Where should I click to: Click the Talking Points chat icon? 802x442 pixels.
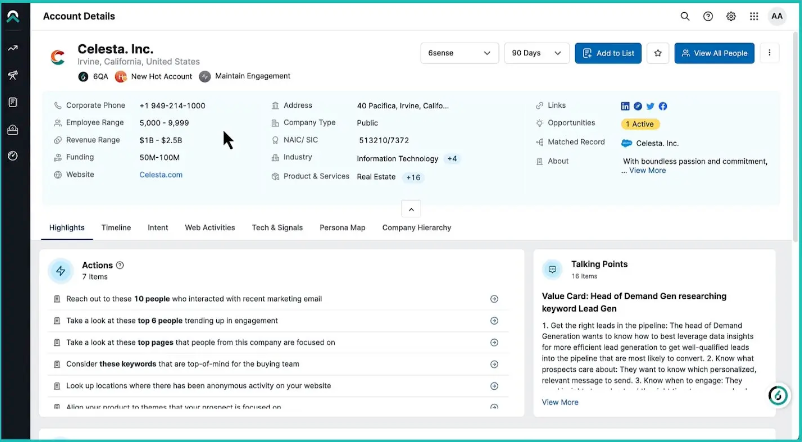pos(552,269)
